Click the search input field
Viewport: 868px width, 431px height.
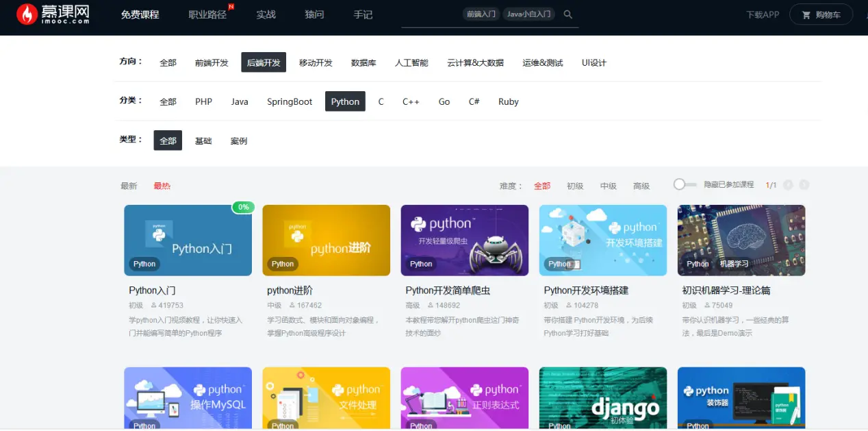pos(489,14)
